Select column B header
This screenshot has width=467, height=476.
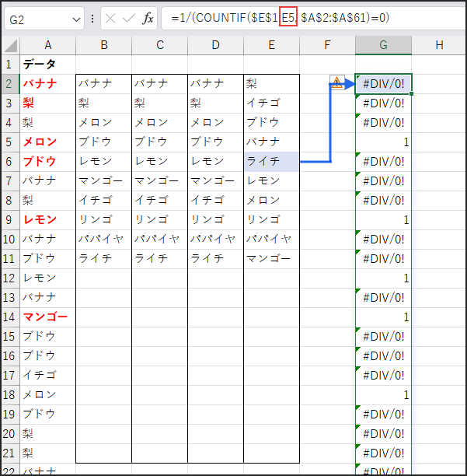tap(103, 45)
